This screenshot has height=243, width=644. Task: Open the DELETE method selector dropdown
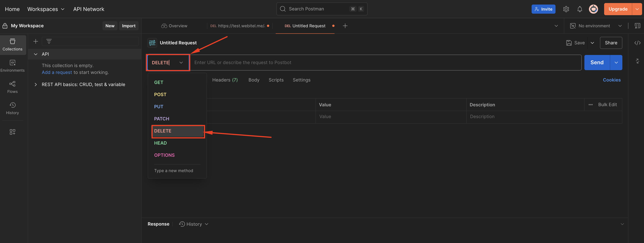[x=168, y=63]
